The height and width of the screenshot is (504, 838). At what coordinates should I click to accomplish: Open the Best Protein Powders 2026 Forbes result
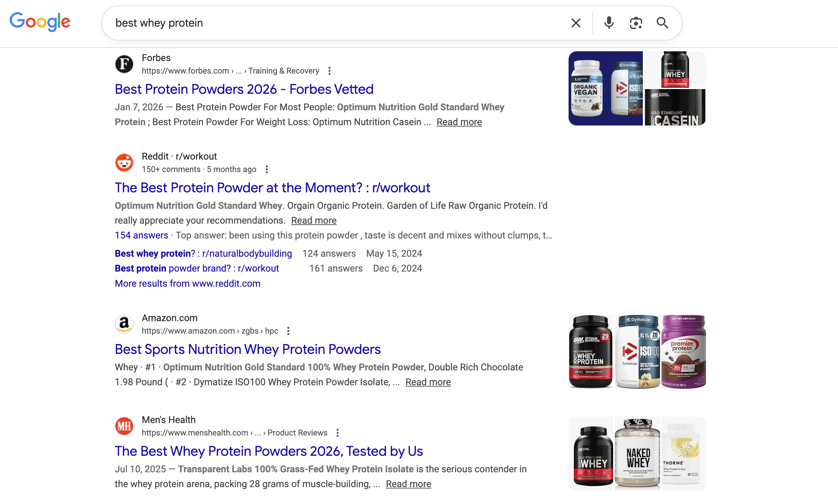[244, 89]
